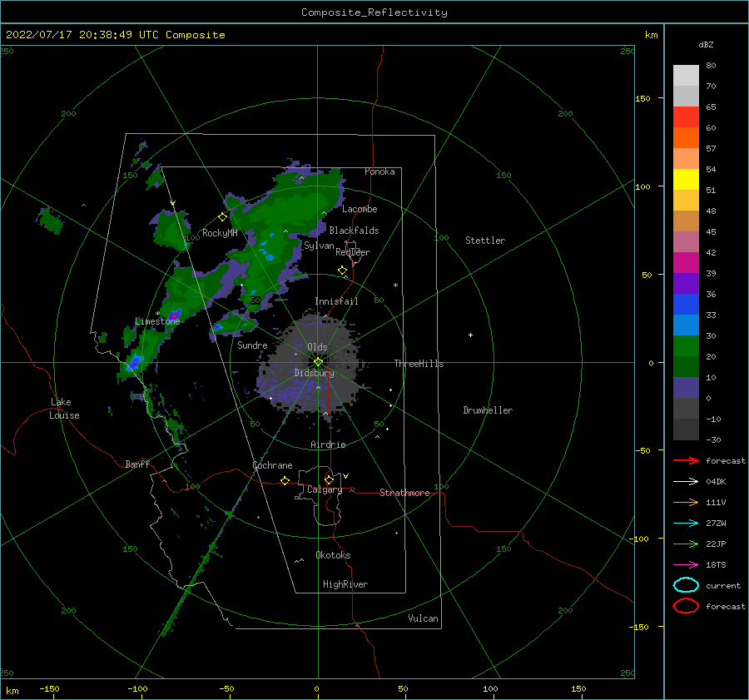Viewport: 749px width, 700px height.
Task: Click the RedDeer city label
Action: (x=353, y=252)
